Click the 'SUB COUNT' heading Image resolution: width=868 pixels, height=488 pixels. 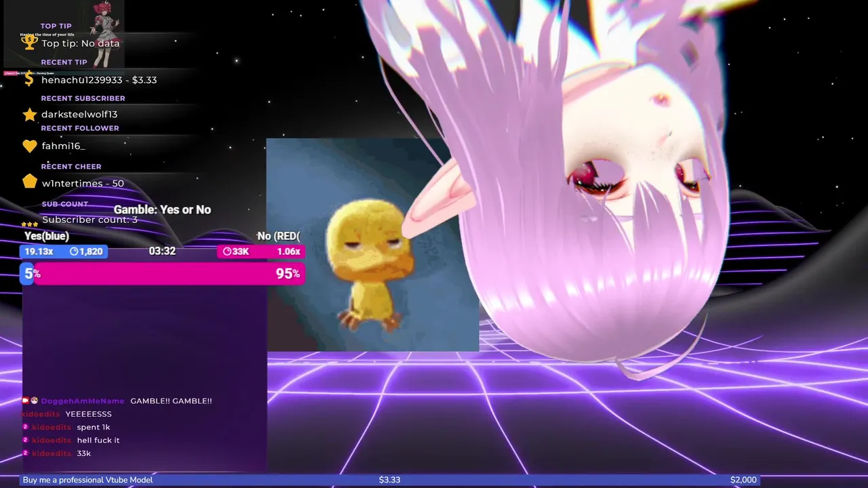(x=65, y=204)
